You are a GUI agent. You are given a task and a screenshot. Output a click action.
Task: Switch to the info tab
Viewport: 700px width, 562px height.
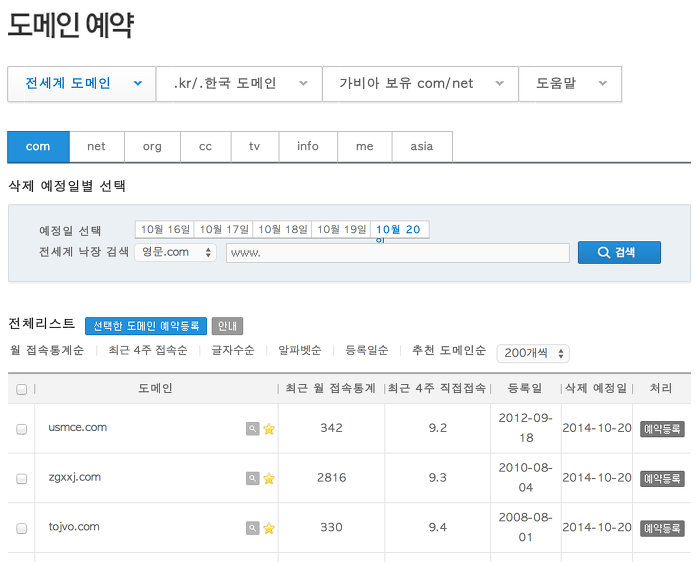308,146
